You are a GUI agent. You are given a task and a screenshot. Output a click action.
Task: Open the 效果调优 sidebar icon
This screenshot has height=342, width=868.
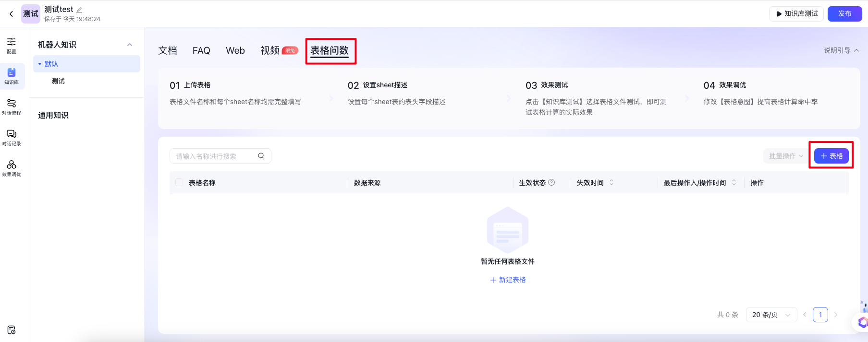(12, 168)
